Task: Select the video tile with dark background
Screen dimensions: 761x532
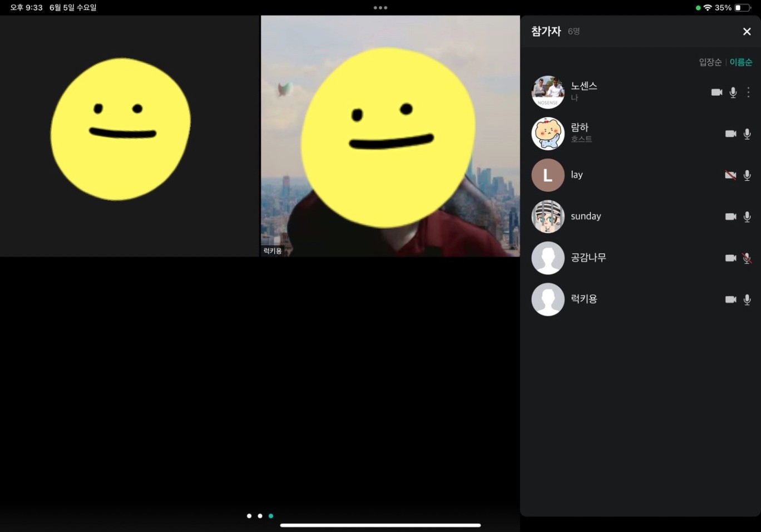Action: [130, 136]
